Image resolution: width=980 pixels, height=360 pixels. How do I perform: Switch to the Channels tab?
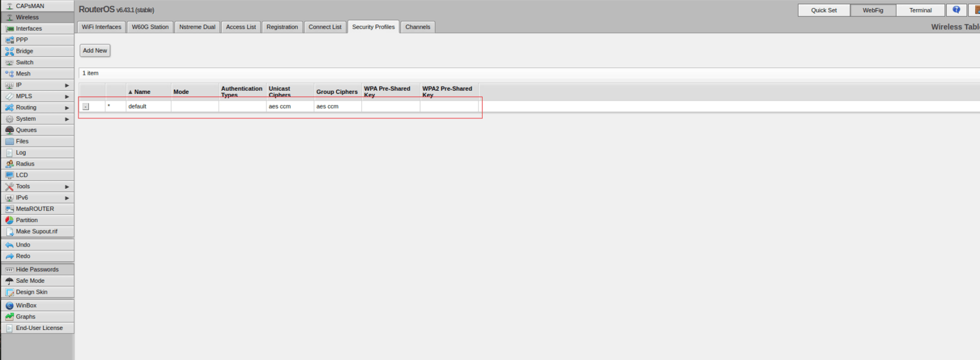tap(418, 27)
